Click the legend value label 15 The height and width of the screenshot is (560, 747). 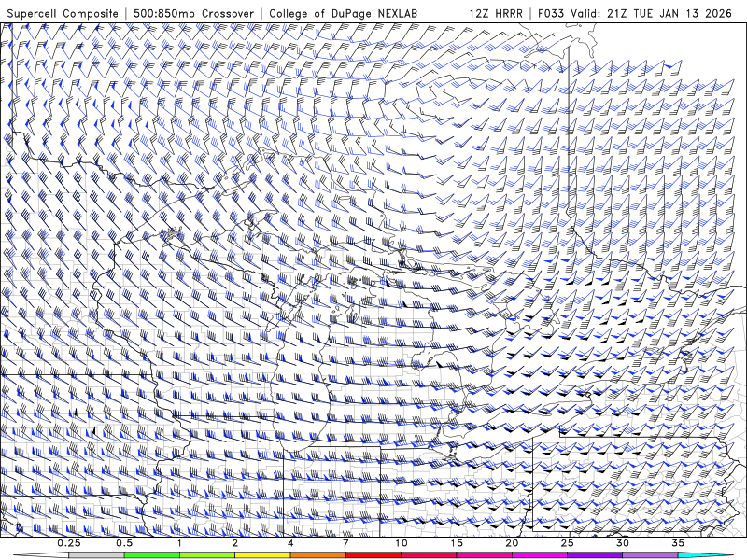pyautogui.click(x=457, y=543)
